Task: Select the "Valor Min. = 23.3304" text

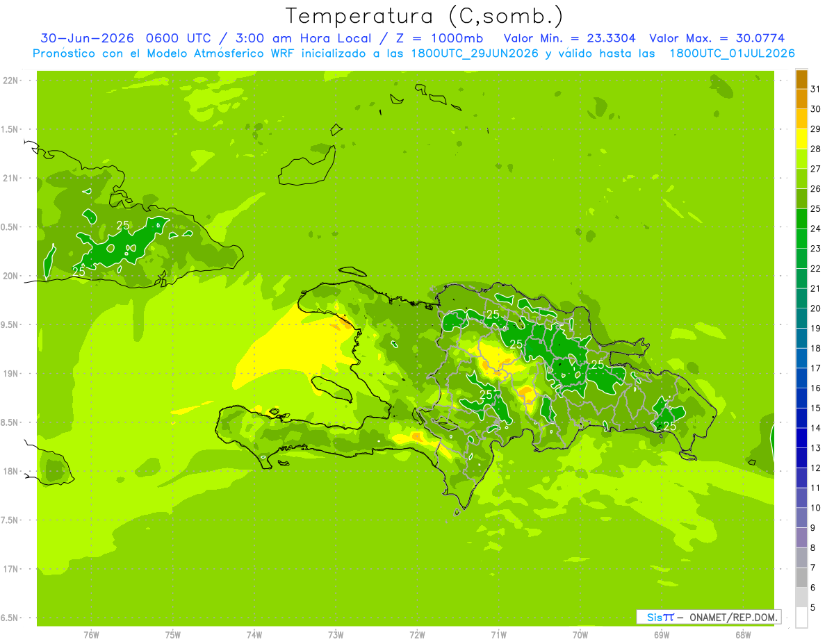Action: click(569, 38)
